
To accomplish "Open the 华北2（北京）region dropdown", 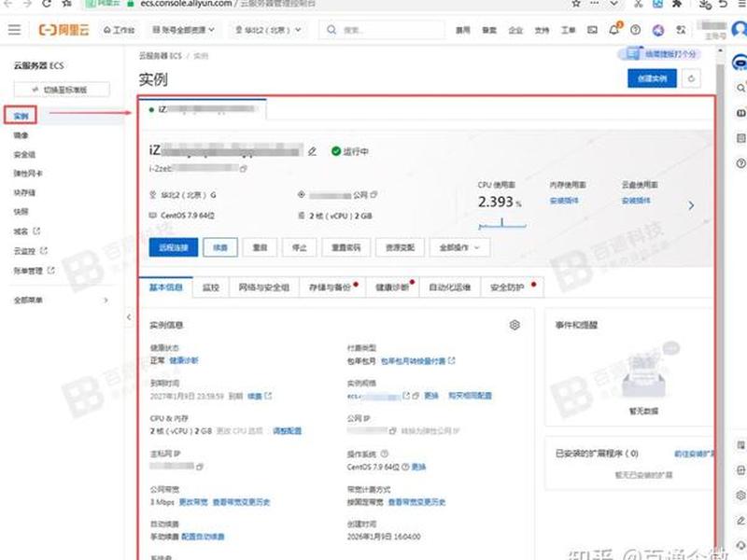I will (x=268, y=30).
